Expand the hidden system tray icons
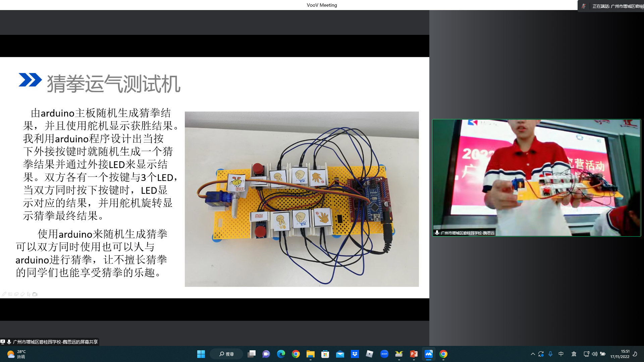Screen dimensions: 644x362 tap(533, 354)
